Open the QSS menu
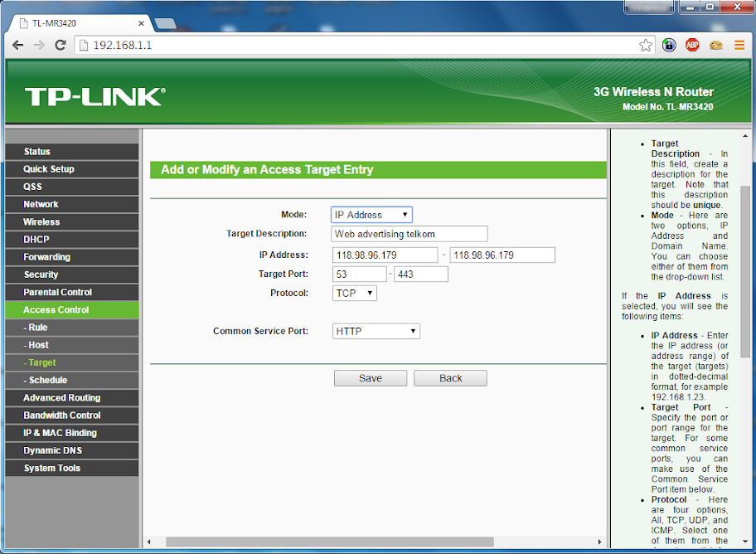The height and width of the screenshot is (554, 756). 72,187
